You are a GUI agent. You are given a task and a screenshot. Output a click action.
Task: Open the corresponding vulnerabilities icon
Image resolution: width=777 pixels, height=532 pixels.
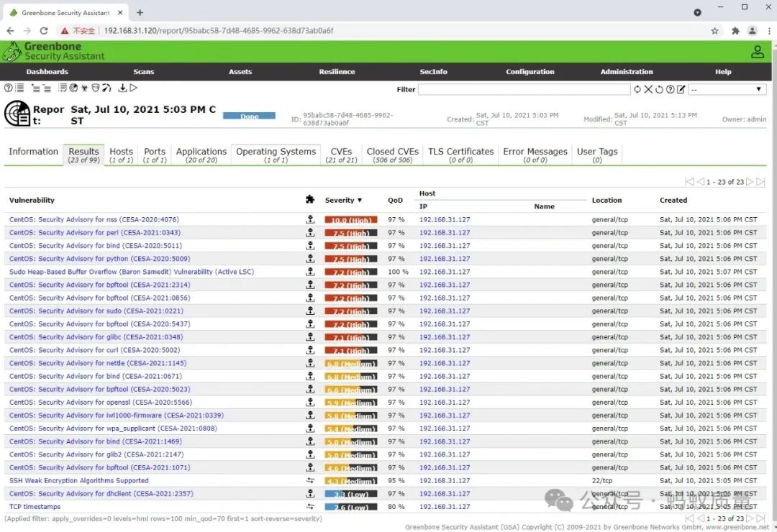click(x=85, y=88)
